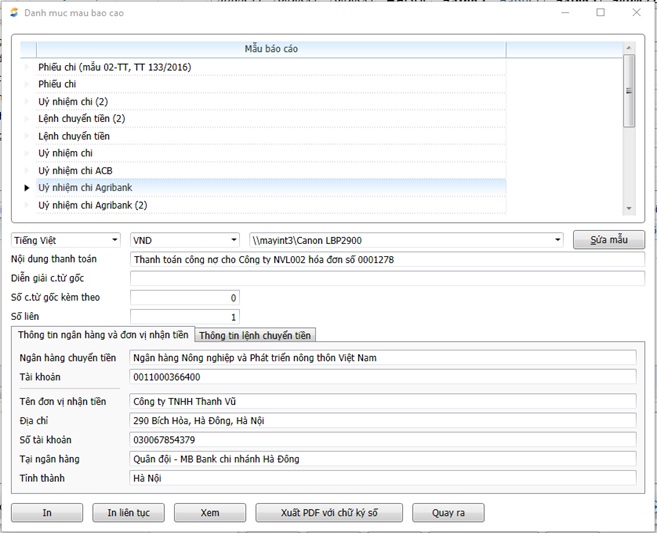
Task: Click the Nội dung thanh toán field
Action: pyautogui.click(x=387, y=259)
